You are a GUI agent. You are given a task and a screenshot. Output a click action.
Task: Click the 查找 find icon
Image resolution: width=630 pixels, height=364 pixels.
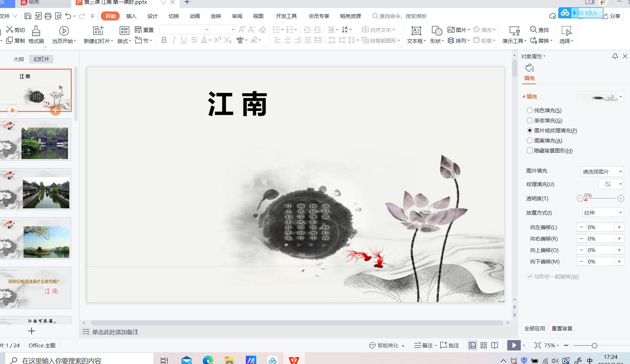point(539,31)
